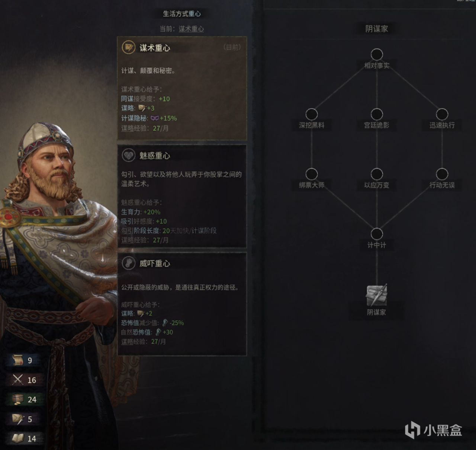Select the 相对事实 perk node
This screenshot has width=476, height=450.
click(377, 54)
